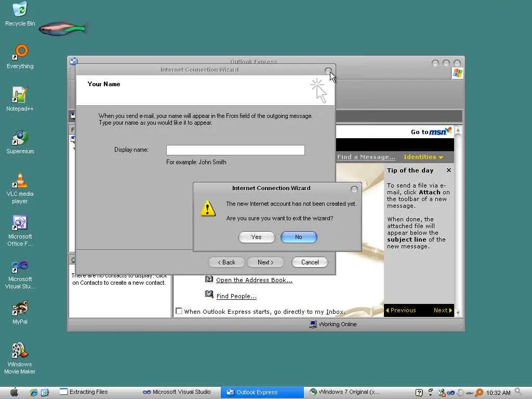Viewport: 532px width, 399px height.
Task: Click the Outlook Express scrollbar down arrow
Action: [458, 313]
